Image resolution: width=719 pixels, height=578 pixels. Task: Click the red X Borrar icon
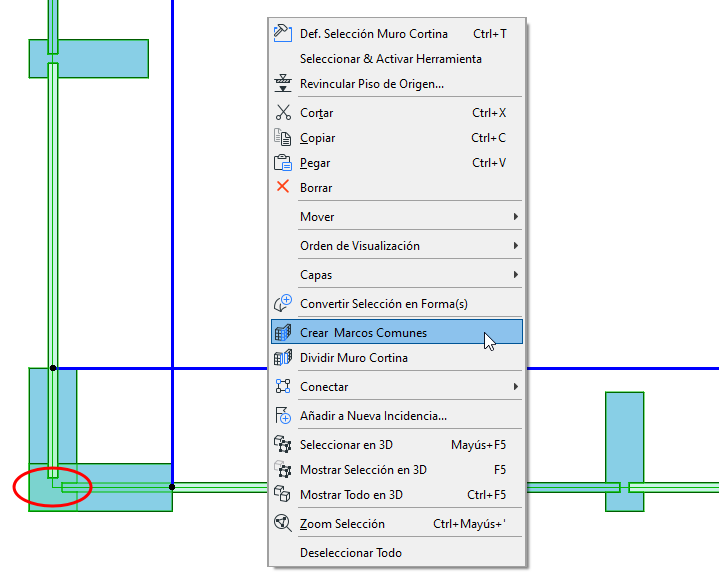[283, 187]
